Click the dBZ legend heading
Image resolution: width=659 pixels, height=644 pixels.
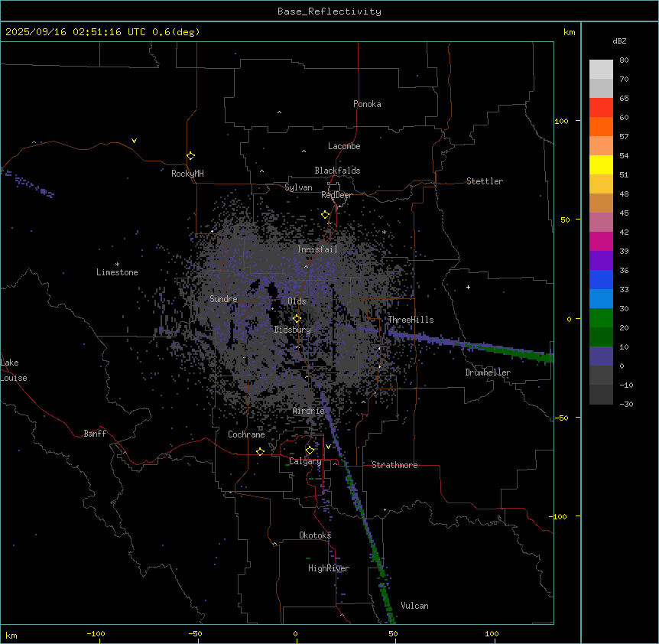(x=619, y=41)
